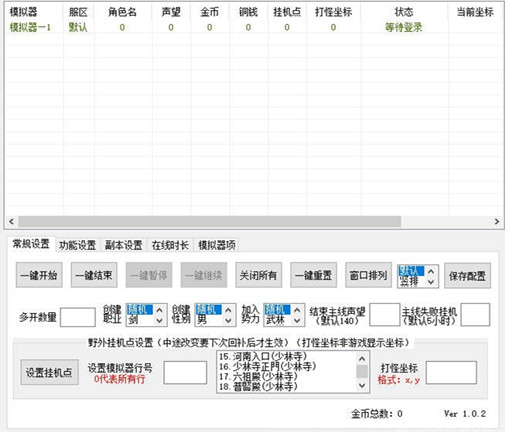Switch to 在线时长 tab
505x432 pixels.
tap(170, 245)
